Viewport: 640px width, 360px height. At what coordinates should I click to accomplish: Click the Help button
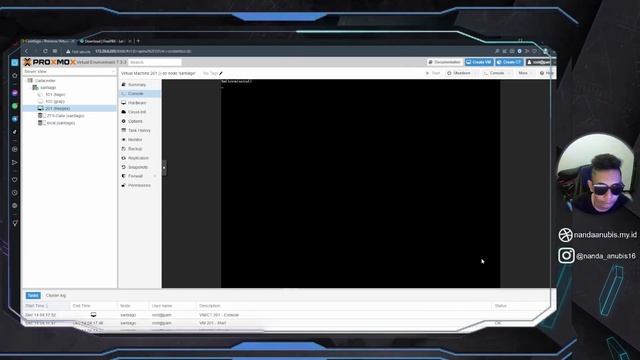547,73
